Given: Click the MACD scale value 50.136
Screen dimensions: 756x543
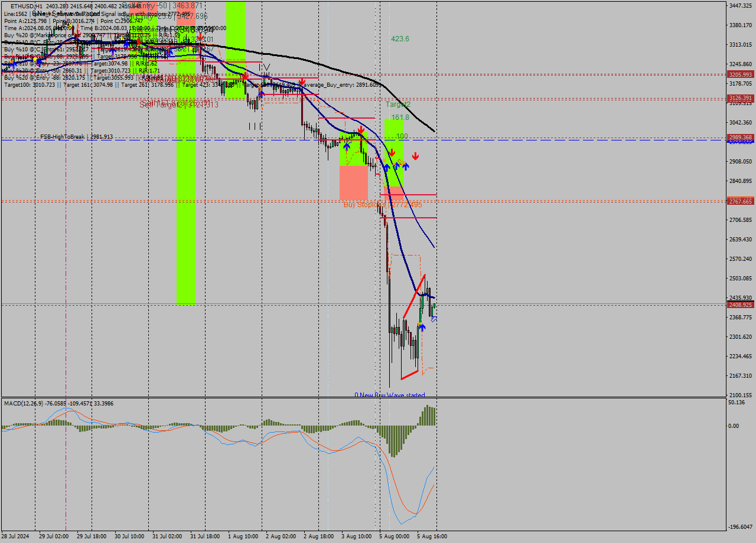Looking at the screenshot, I should coord(738,403).
